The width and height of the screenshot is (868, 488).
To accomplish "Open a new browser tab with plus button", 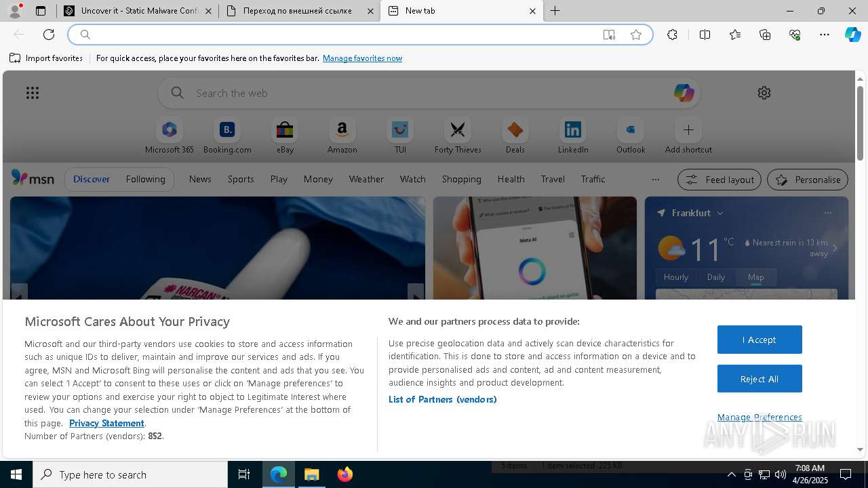I will (x=555, y=11).
